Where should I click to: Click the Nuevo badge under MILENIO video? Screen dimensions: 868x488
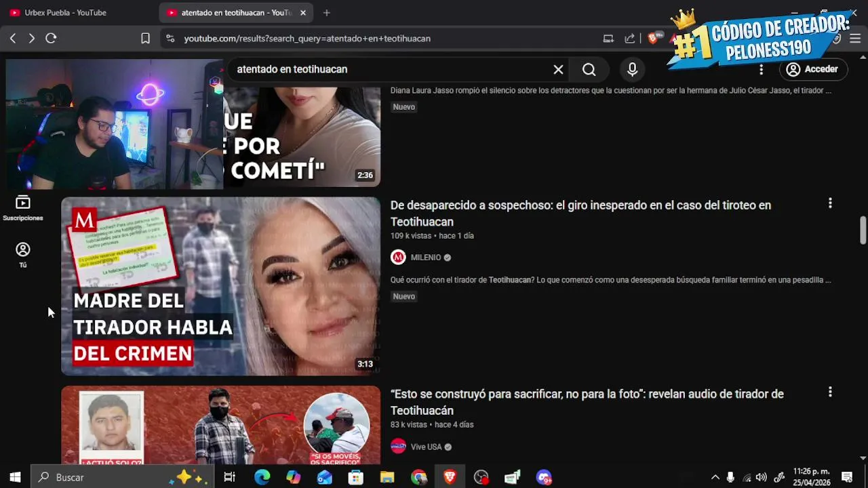point(403,296)
